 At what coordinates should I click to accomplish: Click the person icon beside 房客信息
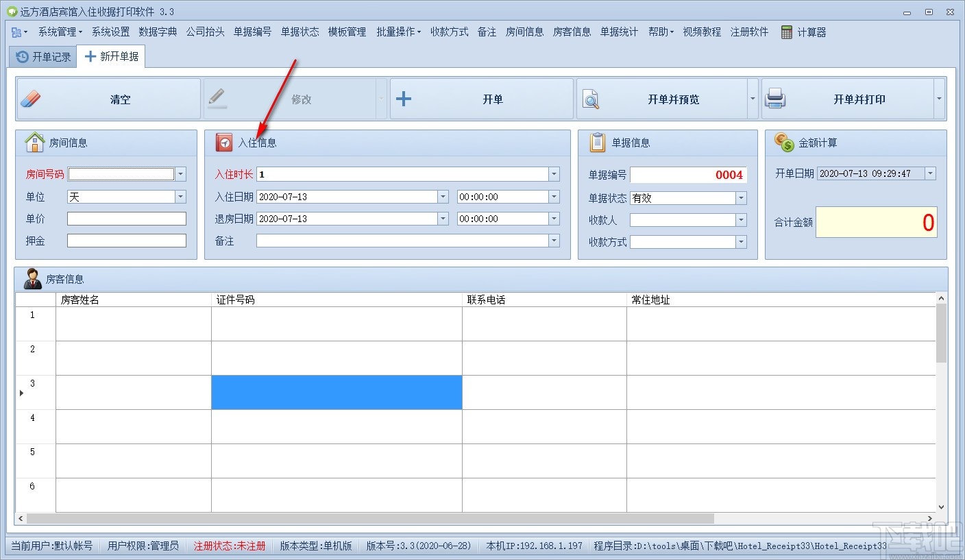coord(33,279)
